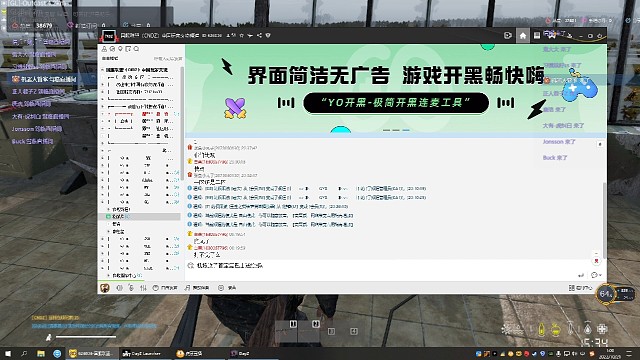Click the share icon in channel title bar

coord(259,36)
